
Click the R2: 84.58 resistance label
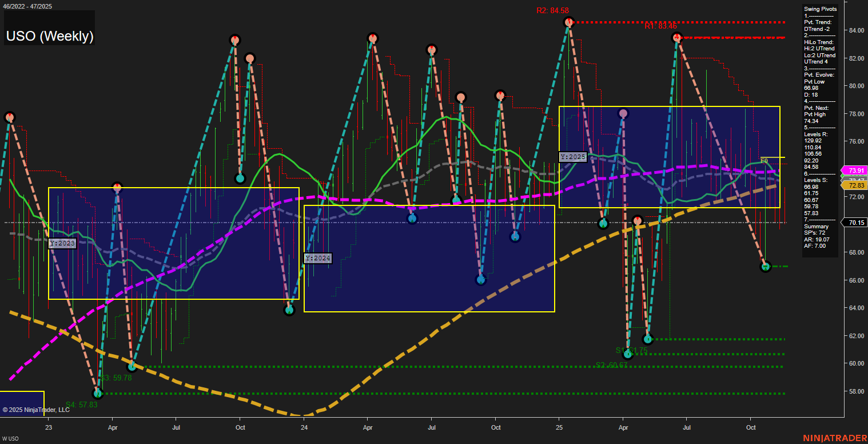552,10
